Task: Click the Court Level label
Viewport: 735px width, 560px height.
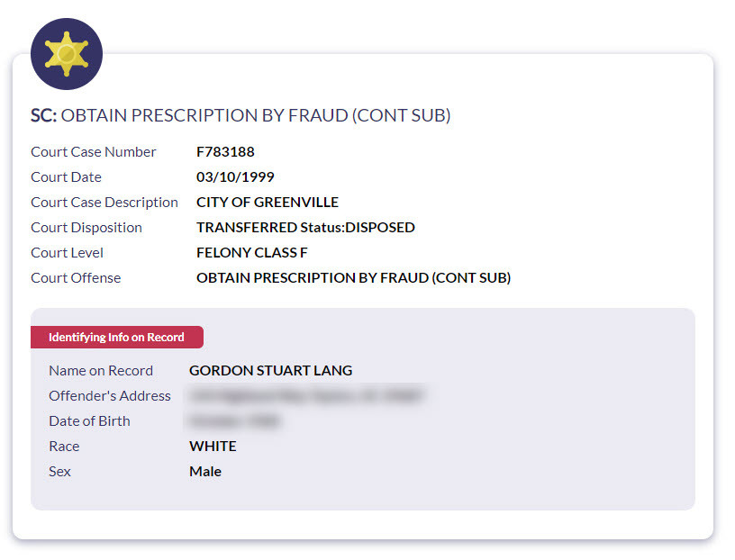Action: (68, 253)
